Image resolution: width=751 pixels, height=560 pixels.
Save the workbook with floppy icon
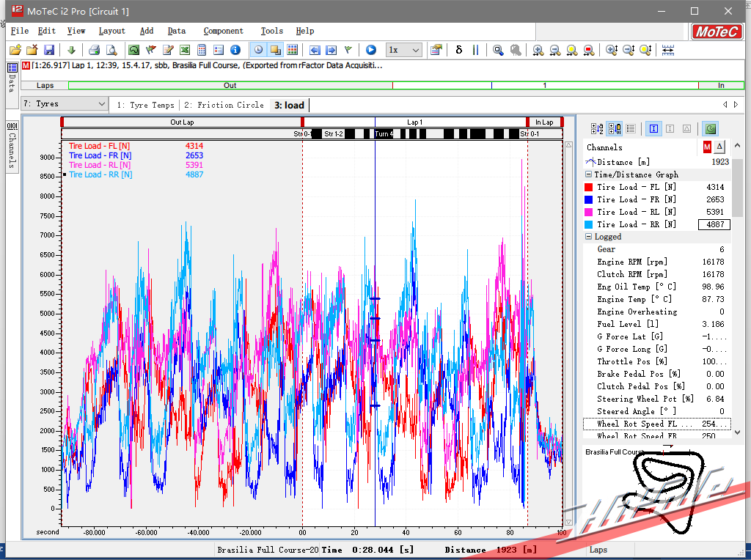[49, 50]
